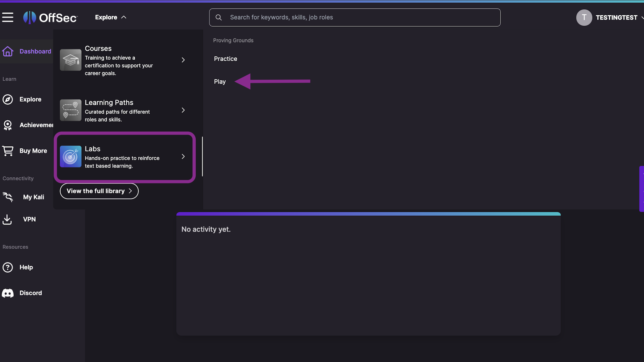
Task: Click the Buy More cart icon
Action: coord(8,151)
